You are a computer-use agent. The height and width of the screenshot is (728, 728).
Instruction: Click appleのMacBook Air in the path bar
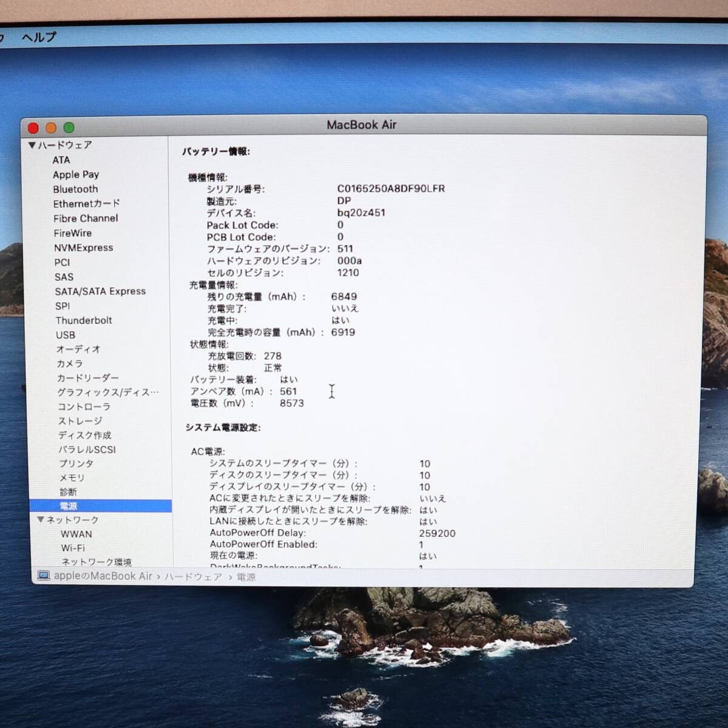tap(103, 576)
